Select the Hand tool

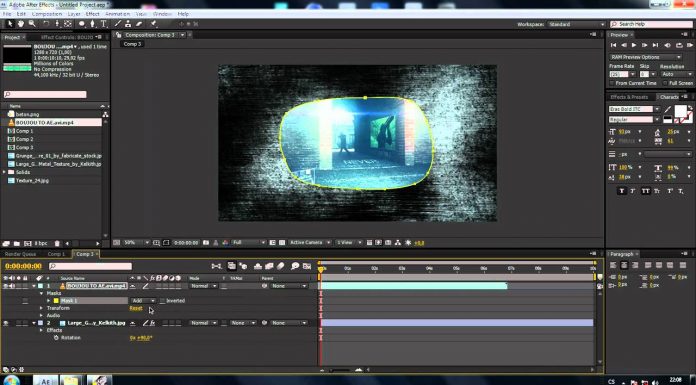point(20,24)
